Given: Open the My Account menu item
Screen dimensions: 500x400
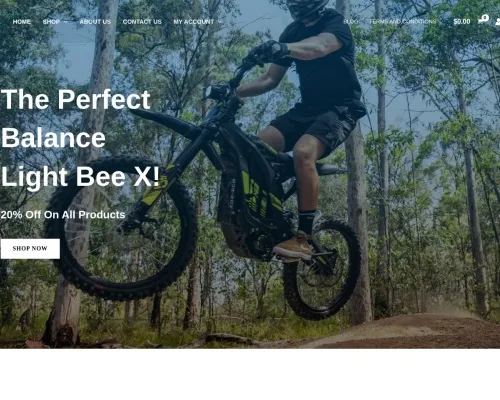Looking at the screenshot, I should (194, 22).
